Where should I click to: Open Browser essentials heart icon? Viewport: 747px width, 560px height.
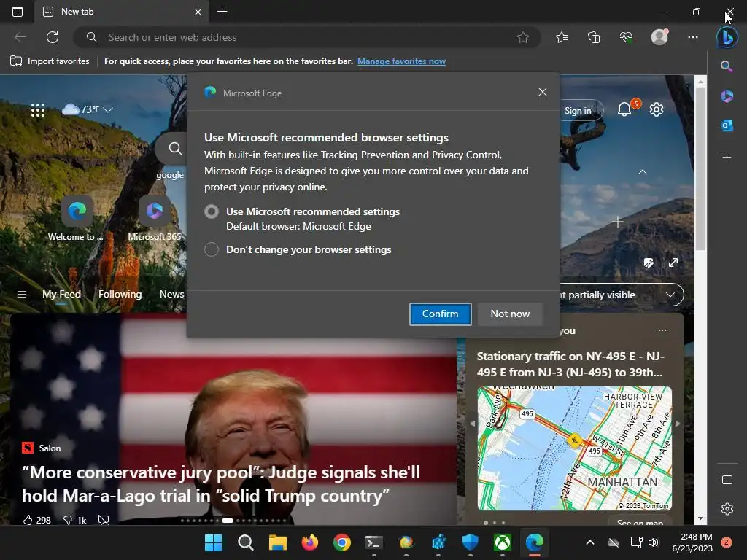coord(626,37)
